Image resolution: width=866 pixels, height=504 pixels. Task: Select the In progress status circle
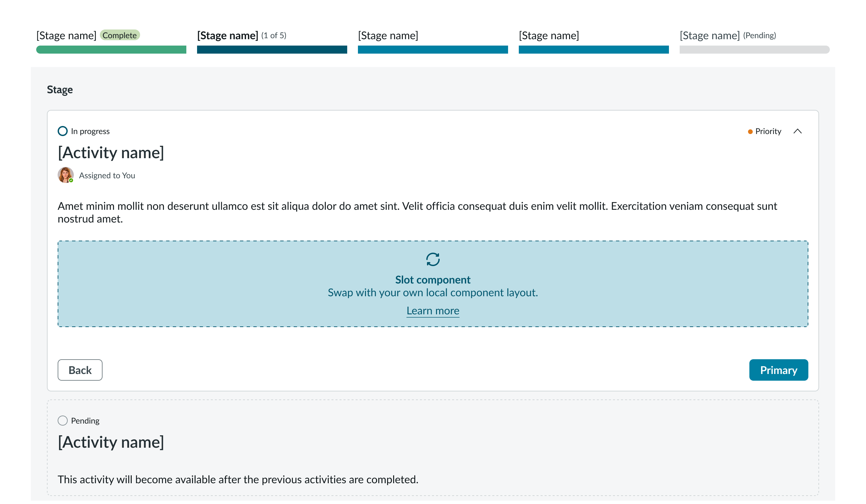pyautogui.click(x=63, y=131)
